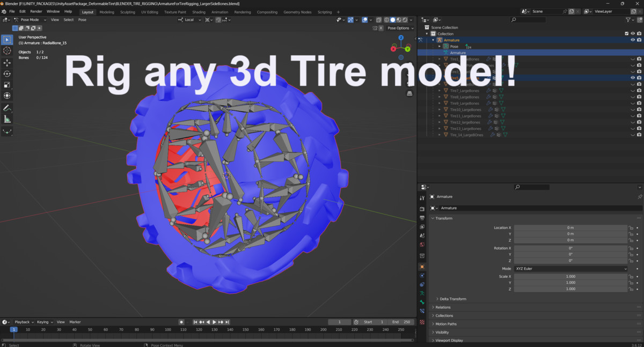Hide the Collection in viewport

tap(633, 33)
